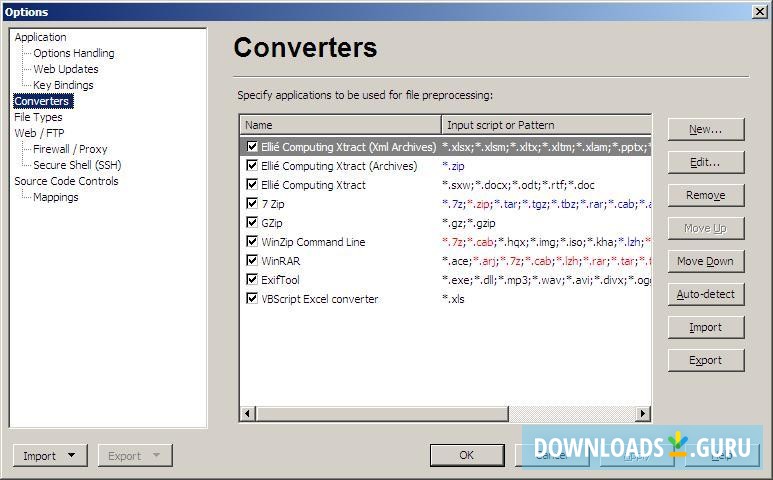Click the *.xls pattern cell
Screen dimensions: 773x480
pyautogui.click(x=453, y=299)
